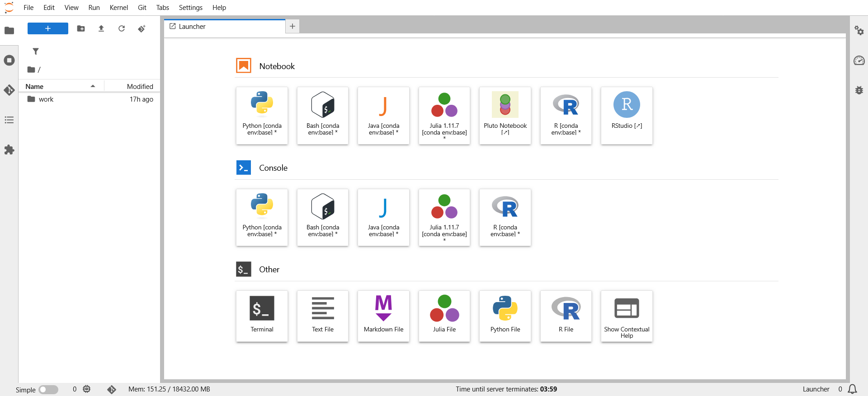The height and width of the screenshot is (396, 868).
Task: Open the Git sidebar panel
Action: point(9,90)
